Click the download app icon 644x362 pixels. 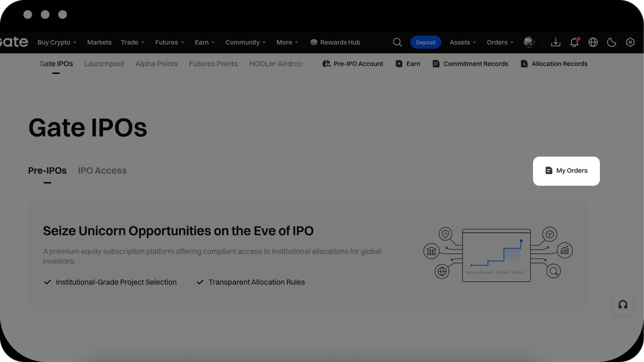tap(555, 42)
